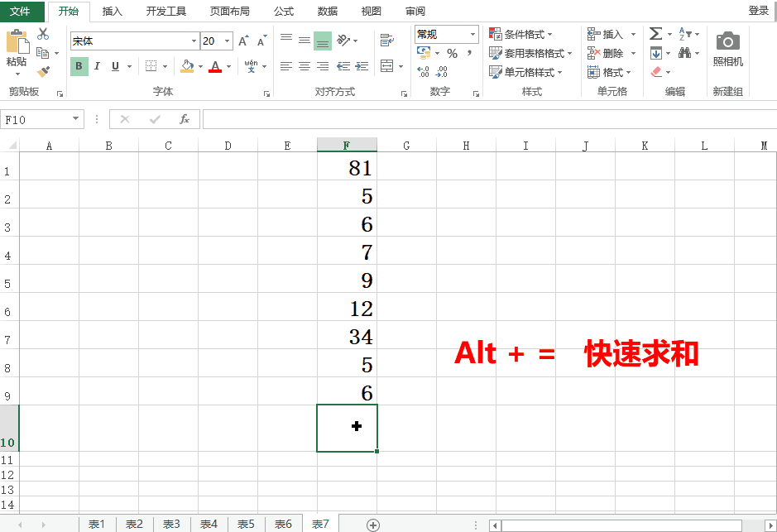
Task: Click the Percent style (%) icon
Action: click(x=453, y=53)
